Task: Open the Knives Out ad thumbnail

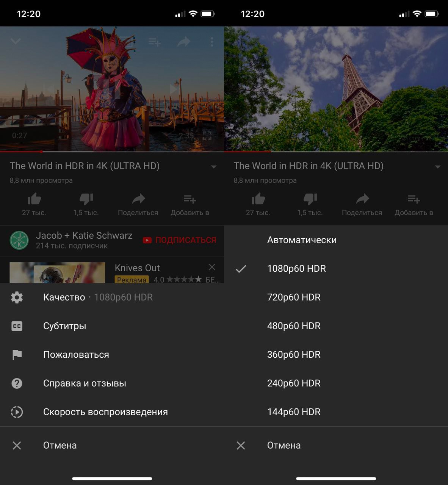Action: click(x=57, y=272)
